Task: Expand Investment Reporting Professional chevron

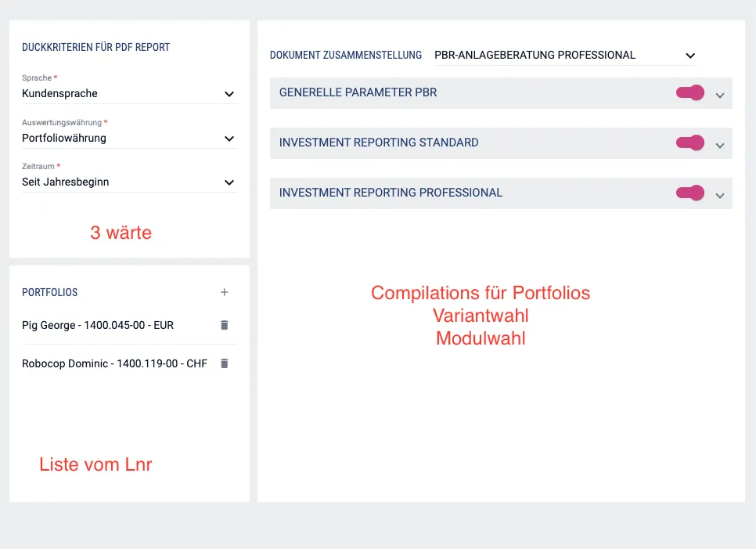Action: click(x=720, y=196)
